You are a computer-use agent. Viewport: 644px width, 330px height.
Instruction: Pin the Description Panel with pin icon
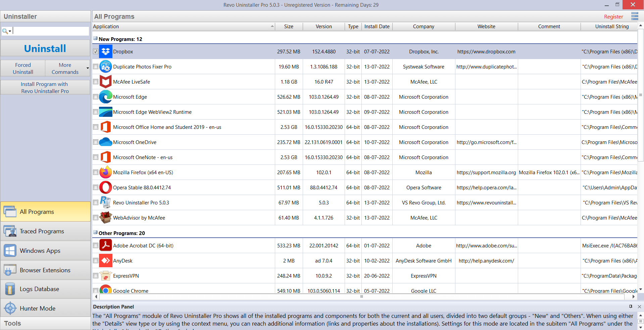pyautogui.click(x=631, y=307)
